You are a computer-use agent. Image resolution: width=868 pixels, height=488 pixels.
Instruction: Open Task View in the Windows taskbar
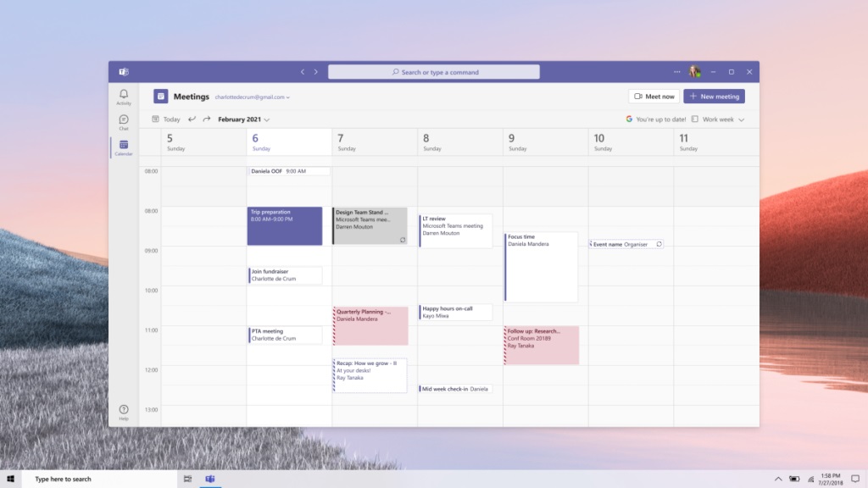point(187,480)
